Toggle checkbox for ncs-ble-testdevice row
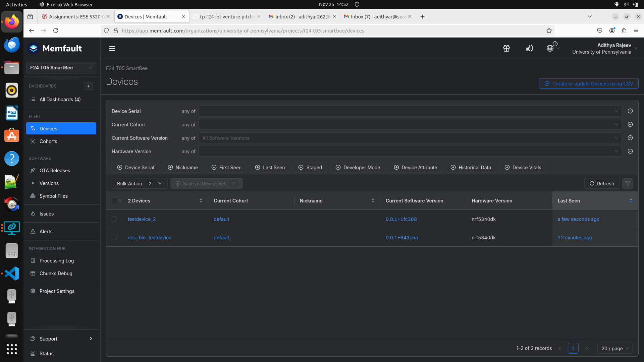This screenshot has height=362, width=644. [115, 237]
